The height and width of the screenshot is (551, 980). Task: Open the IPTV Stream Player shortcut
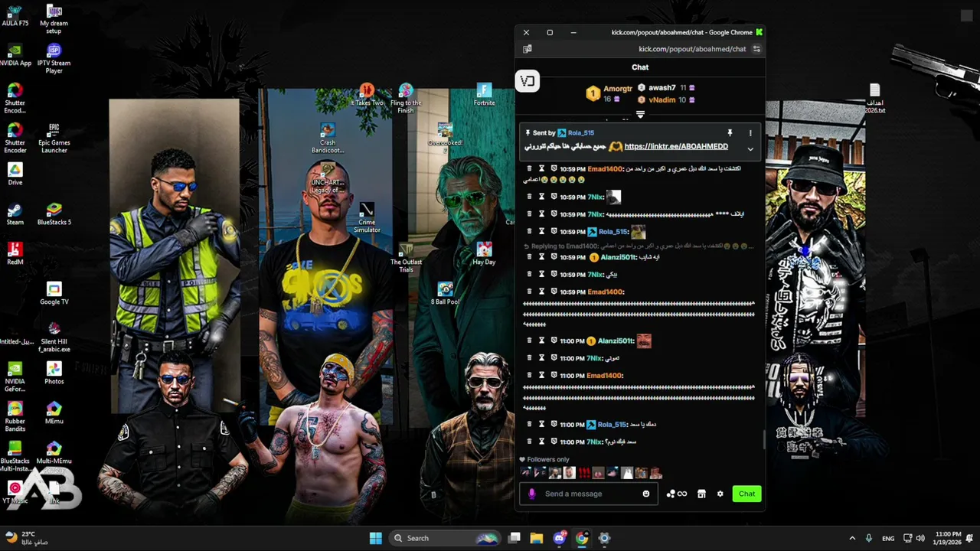[54, 57]
